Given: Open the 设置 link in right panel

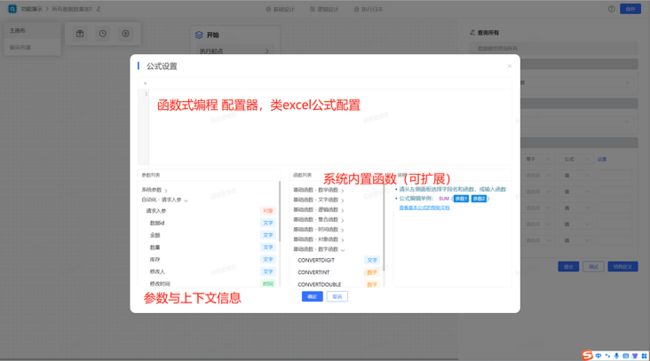Looking at the screenshot, I should coord(602,159).
